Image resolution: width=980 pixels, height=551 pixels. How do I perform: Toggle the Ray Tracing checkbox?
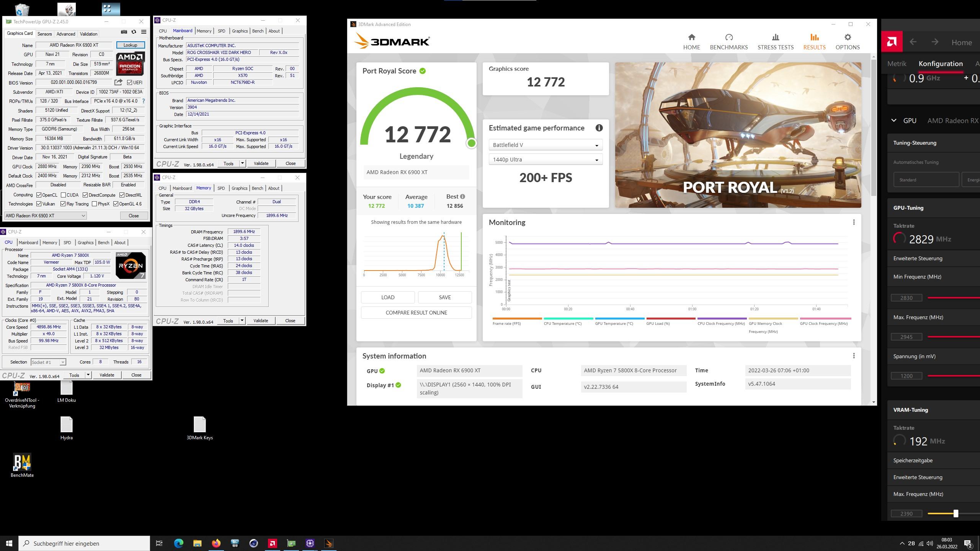pyautogui.click(x=63, y=204)
